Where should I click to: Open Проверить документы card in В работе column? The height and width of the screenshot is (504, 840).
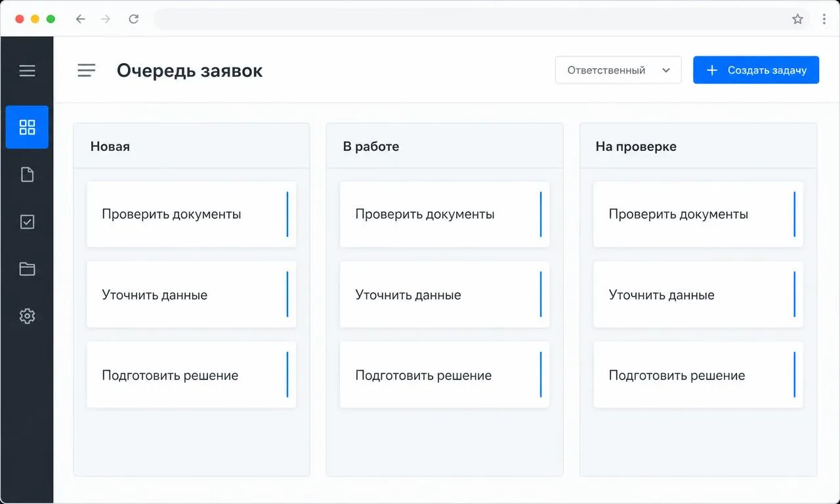pyautogui.click(x=445, y=215)
